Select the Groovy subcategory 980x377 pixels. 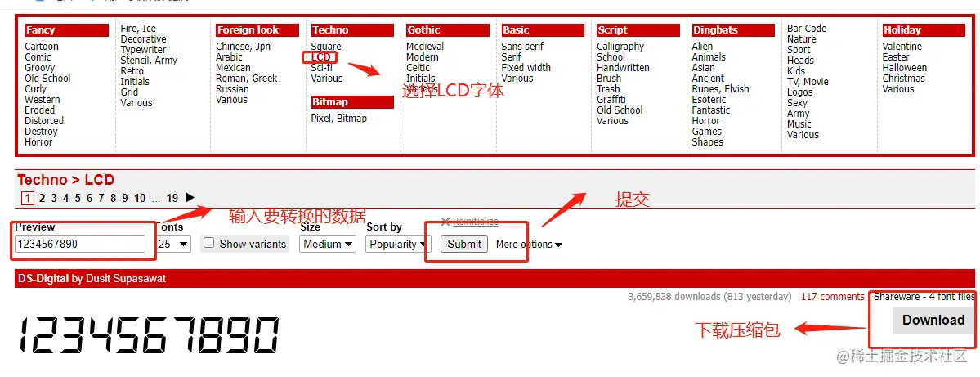point(39,68)
